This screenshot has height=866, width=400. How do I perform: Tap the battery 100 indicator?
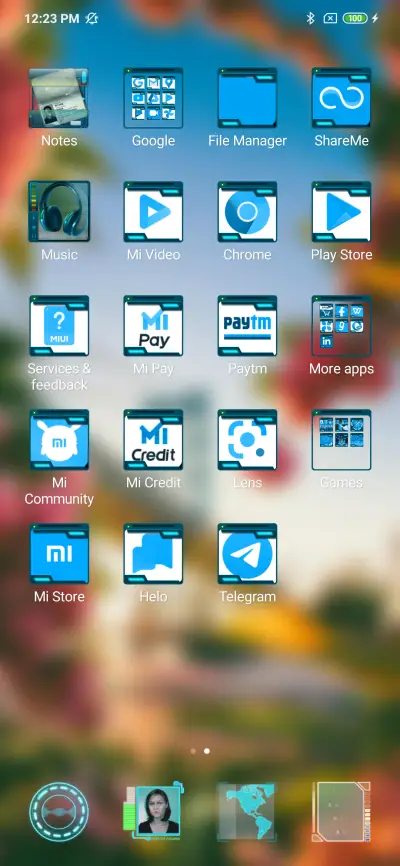pos(355,18)
